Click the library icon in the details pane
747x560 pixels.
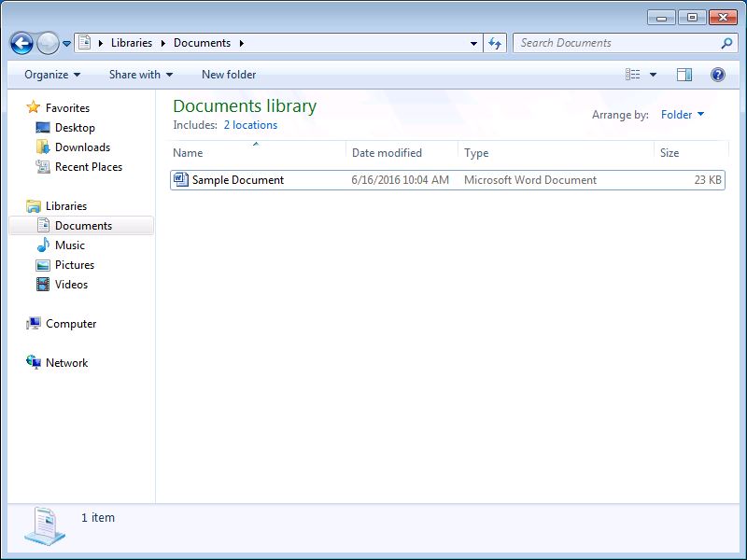point(44,526)
